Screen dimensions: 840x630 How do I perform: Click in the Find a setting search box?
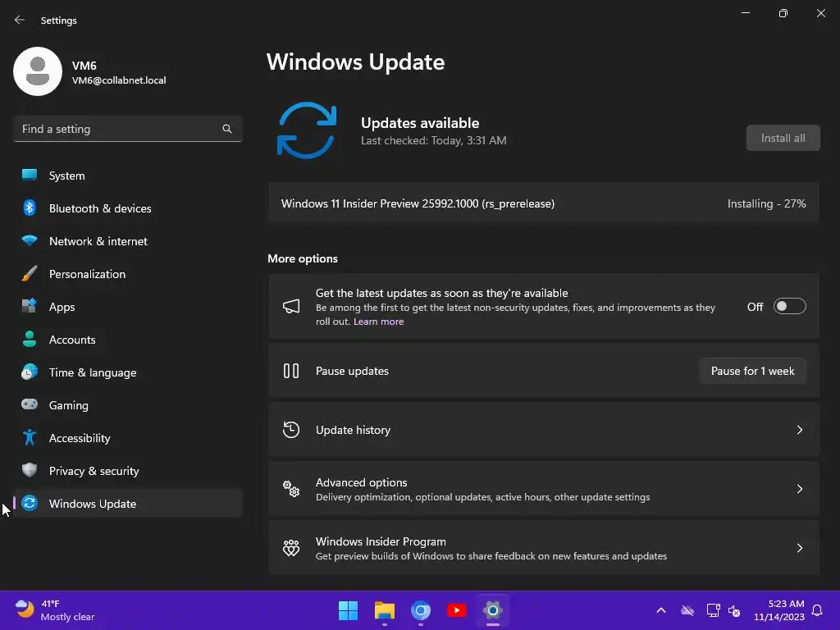tap(127, 129)
